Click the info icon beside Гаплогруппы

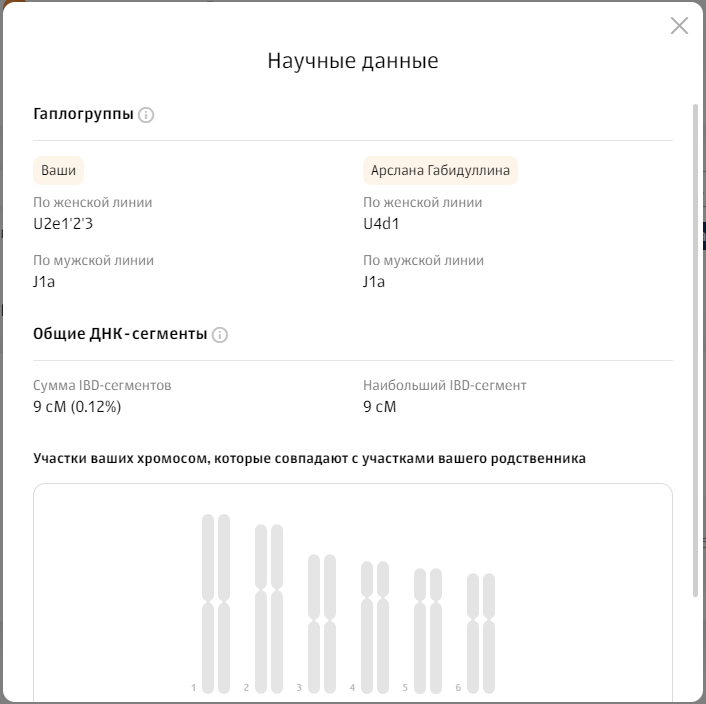point(146,115)
